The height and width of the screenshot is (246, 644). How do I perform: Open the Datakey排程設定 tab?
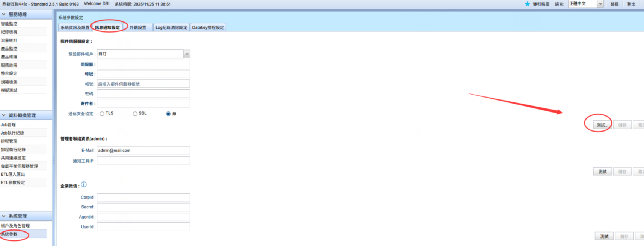[208, 27]
